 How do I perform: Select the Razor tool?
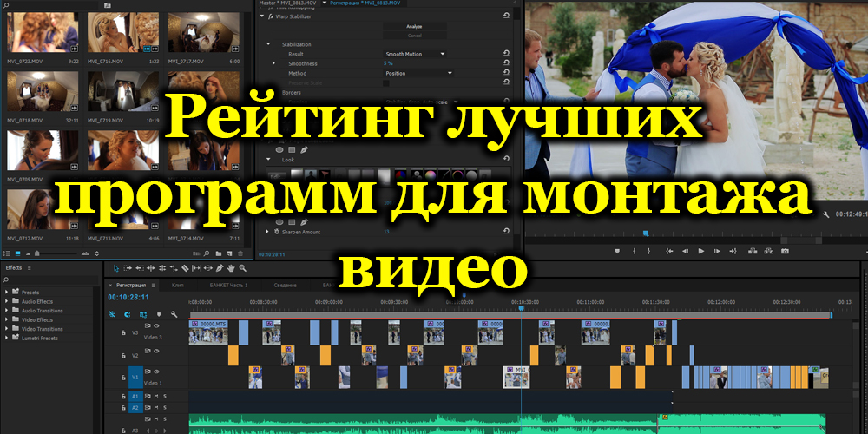pyautogui.click(x=185, y=268)
